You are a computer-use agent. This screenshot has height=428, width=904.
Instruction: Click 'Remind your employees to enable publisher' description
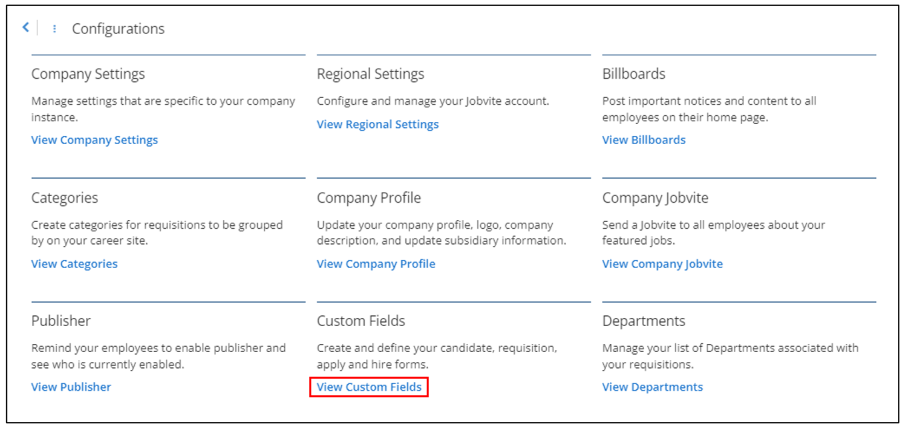coord(159,356)
